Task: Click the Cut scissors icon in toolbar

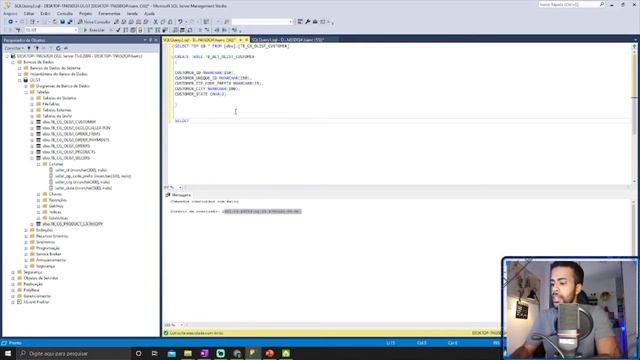Action: coord(156,22)
